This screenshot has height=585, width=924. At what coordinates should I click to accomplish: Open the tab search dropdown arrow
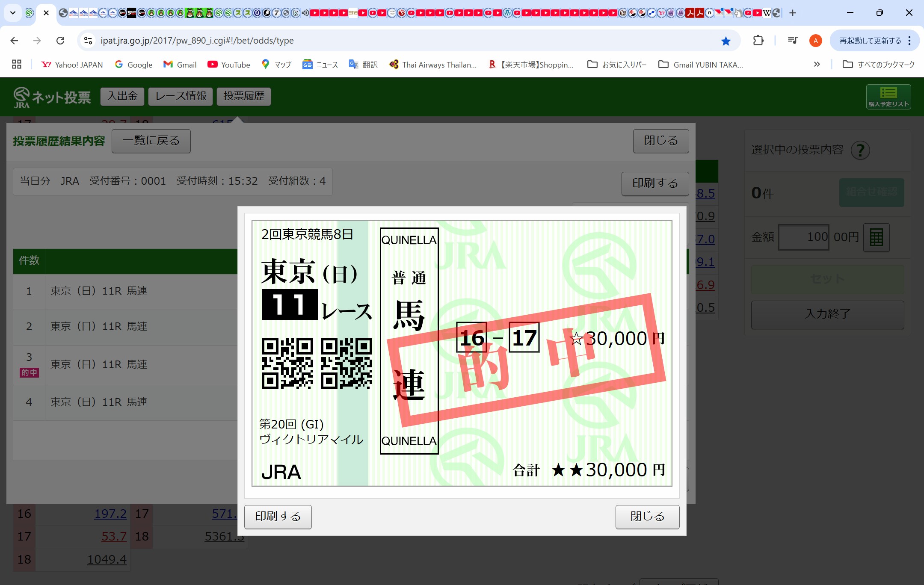[x=13, y=13]
